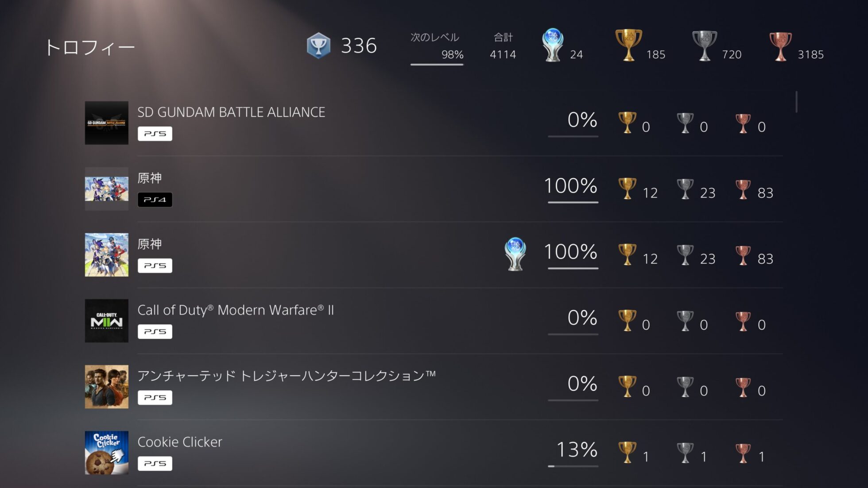Click Cookie Clicker's 13% progress bar
The height and width of the screenshot is (488, 868).
click(573, 466)
